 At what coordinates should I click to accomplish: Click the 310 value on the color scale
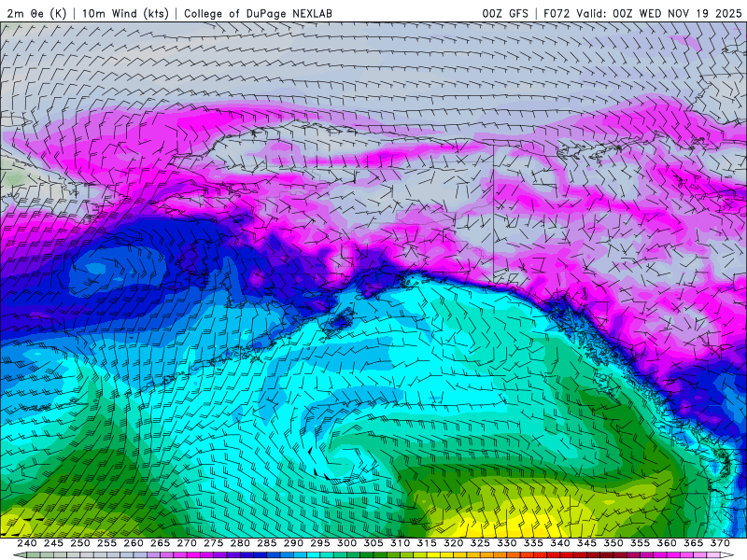401,543
